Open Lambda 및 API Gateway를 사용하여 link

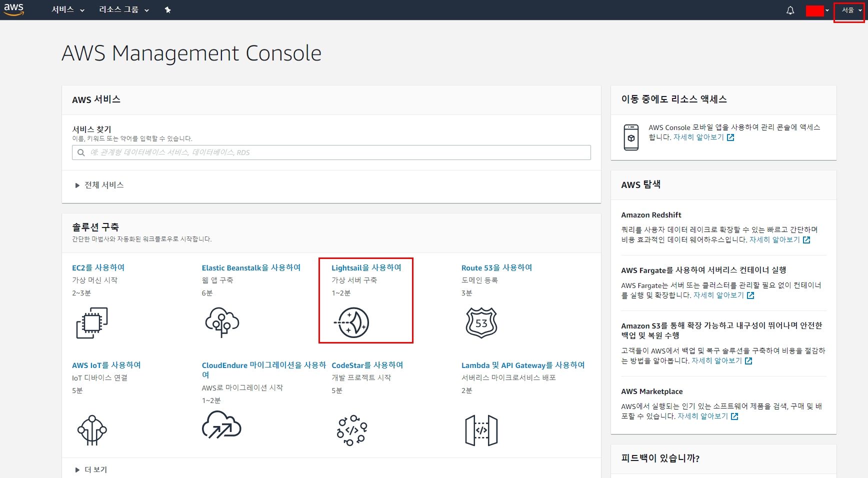click(x=523, y=365)
